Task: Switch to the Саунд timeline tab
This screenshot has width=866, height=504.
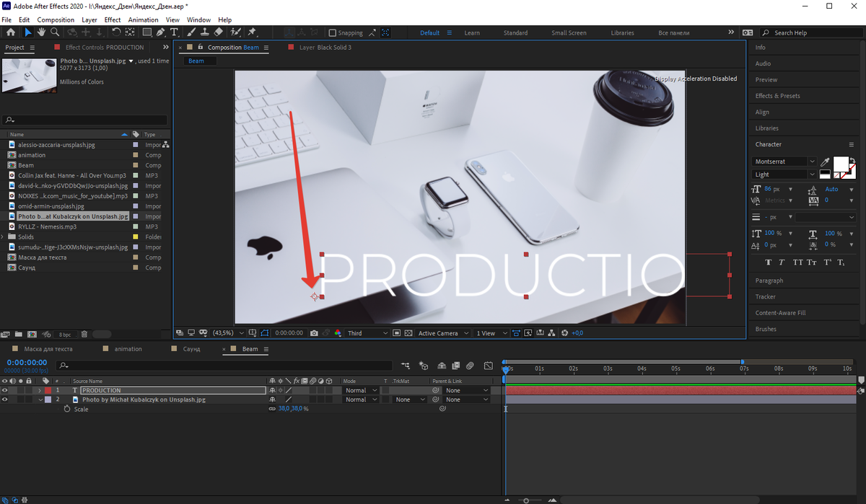Action: click(x=191, y=349)
